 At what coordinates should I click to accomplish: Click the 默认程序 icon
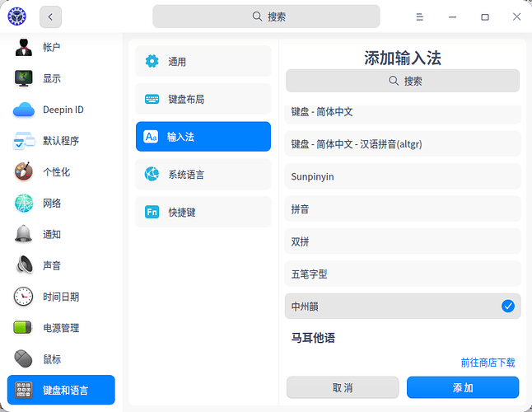click(x=24, y=141)
